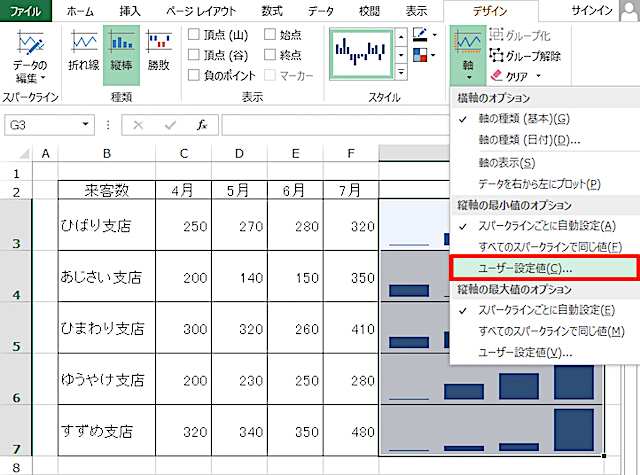Select the 折れ線 sparkline type
Image resolution: width=640 pixels, height=475 pixels.
[84, 51]
